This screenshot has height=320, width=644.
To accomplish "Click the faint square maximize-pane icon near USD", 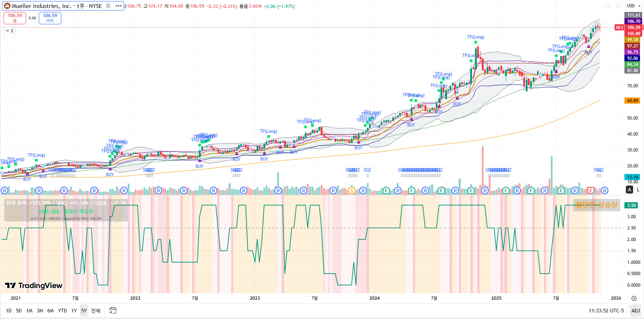I will (x=618, y=6).
